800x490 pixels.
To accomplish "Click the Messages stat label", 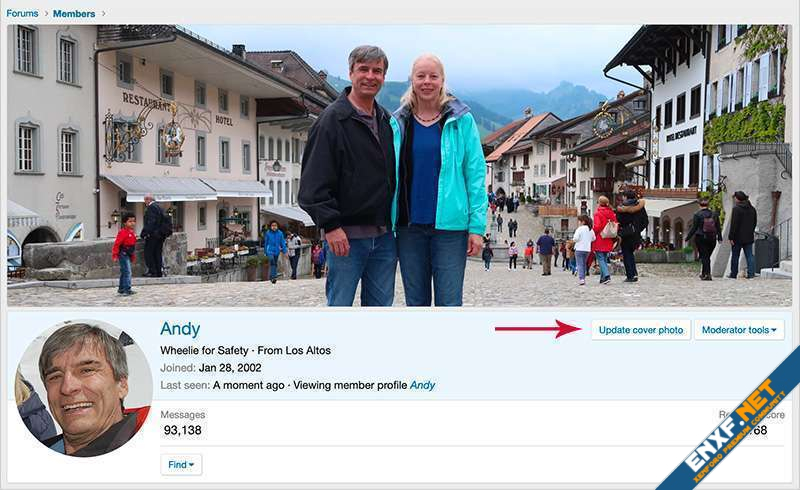I will click(183, 414).
